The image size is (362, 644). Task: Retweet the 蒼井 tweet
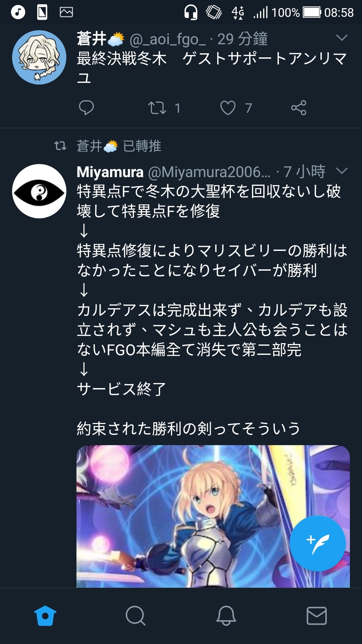[x=157, y=108]
